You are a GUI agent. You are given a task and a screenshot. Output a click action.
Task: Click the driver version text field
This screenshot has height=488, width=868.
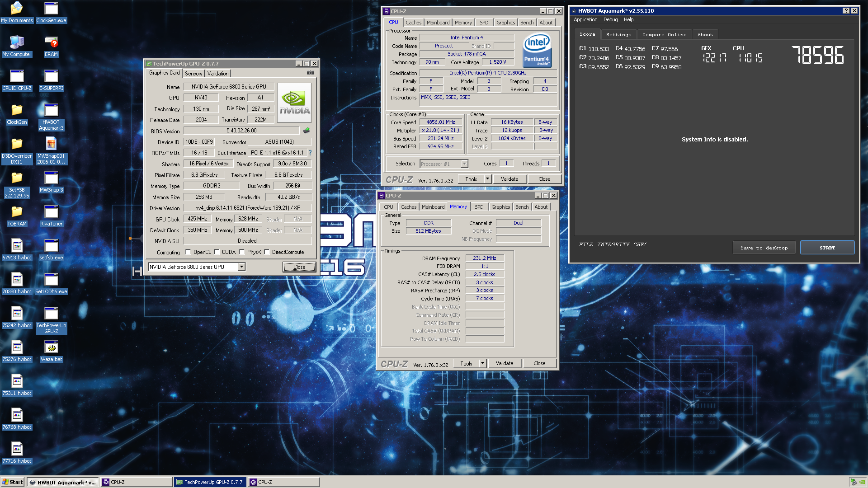tap(247, 208)
